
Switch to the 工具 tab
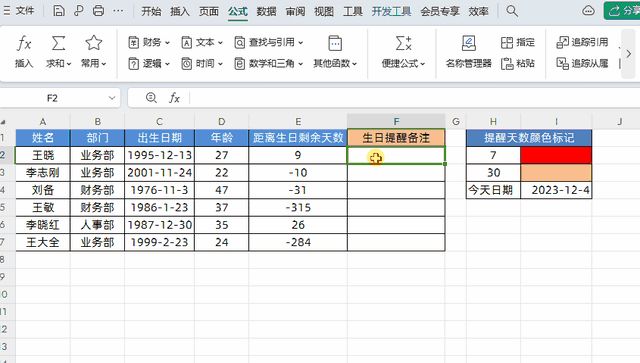[353, 11]
